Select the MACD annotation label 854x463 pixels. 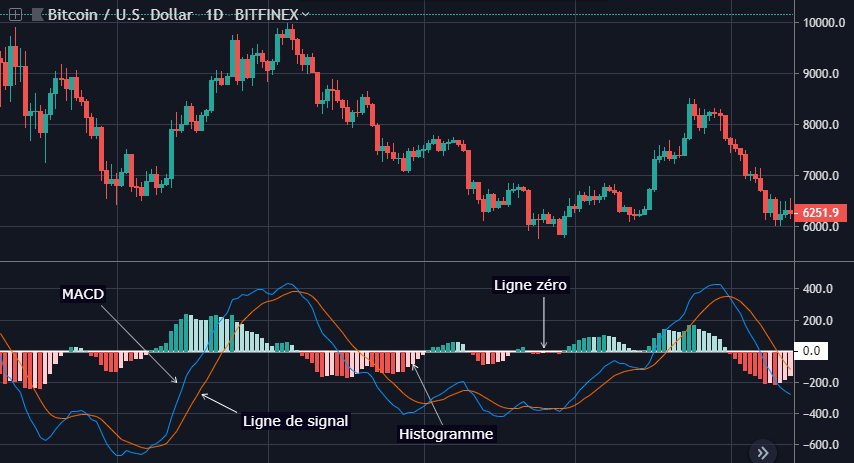tap(83, 294)
